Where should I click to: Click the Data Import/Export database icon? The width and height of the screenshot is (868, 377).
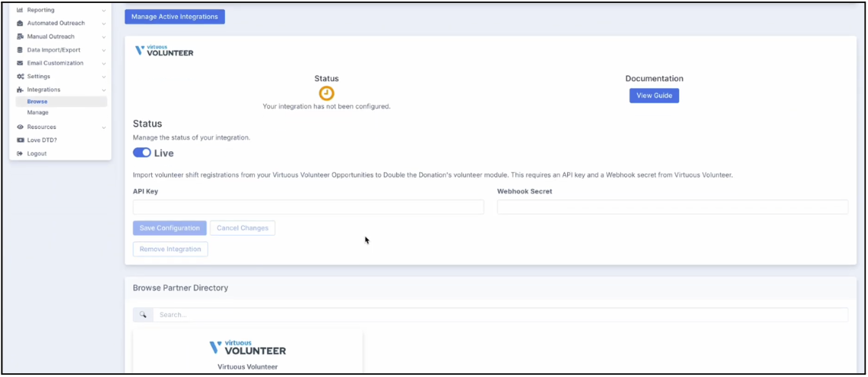pyautogui.click(x=20, y=50)
